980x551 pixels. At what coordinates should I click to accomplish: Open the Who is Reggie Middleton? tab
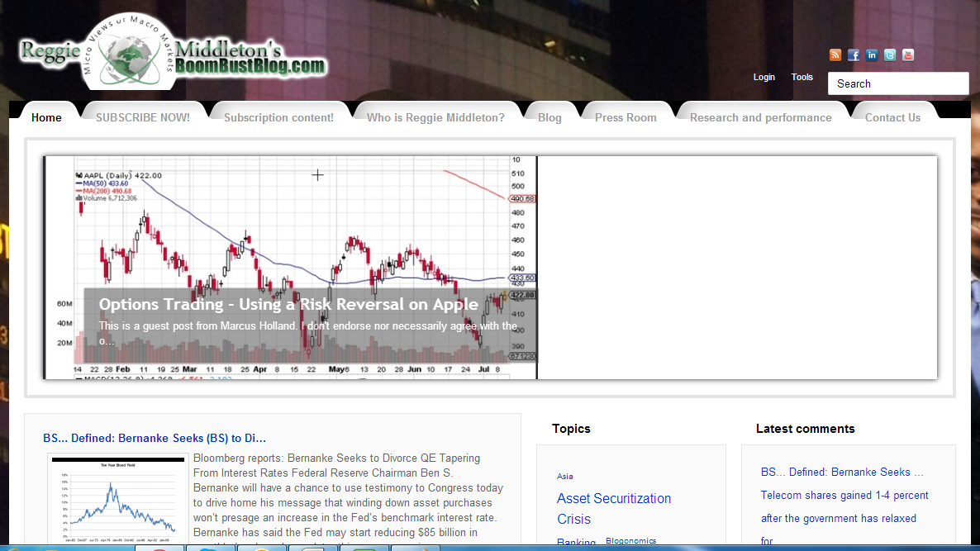tap(435, 117)
